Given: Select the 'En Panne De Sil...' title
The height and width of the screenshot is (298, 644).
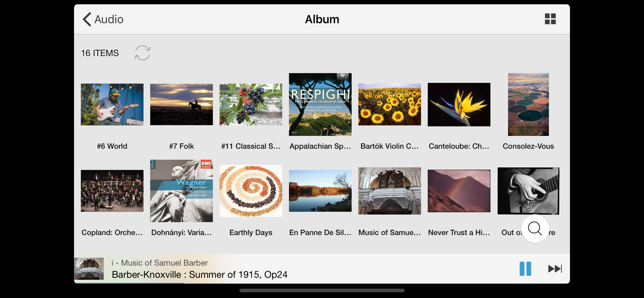Looking at the screenshot, I should [x=320, y=232].
